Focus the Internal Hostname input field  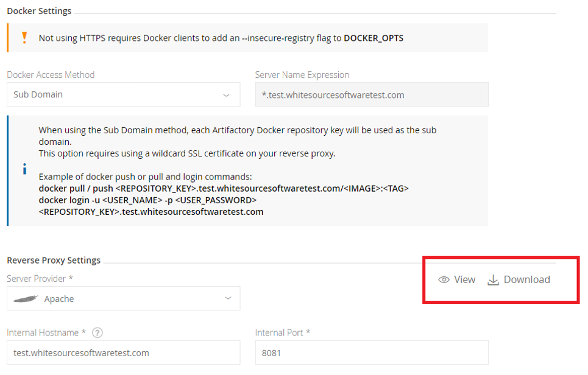[x=123, y=352]
